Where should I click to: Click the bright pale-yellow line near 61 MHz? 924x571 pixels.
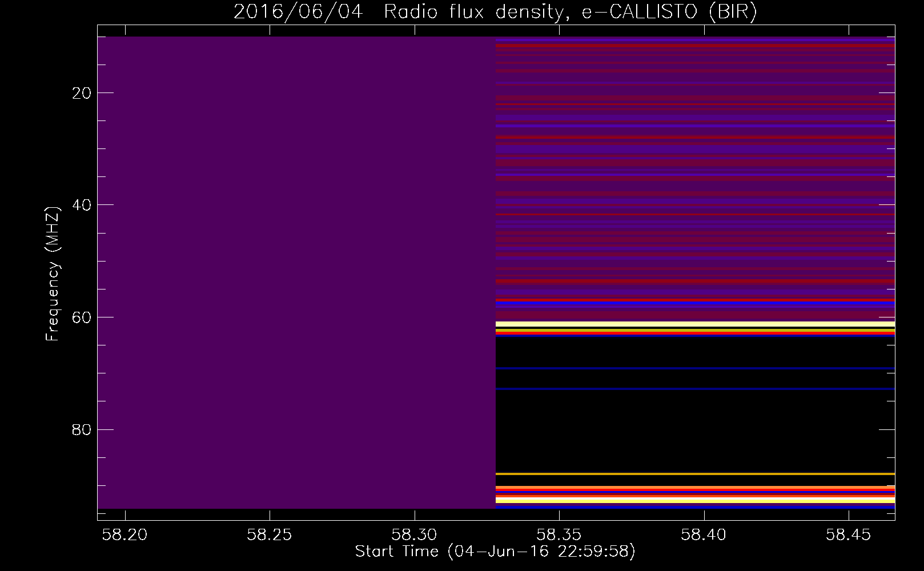[x=695, y=324]
